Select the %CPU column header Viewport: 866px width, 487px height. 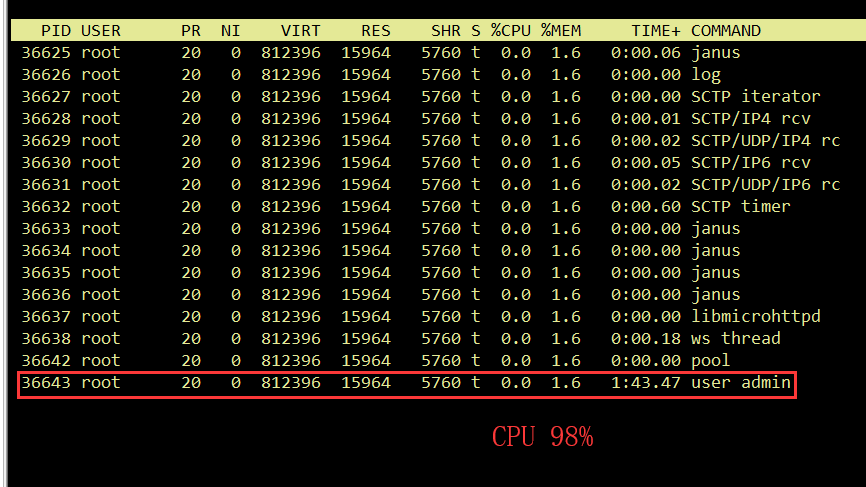(511, 31)
